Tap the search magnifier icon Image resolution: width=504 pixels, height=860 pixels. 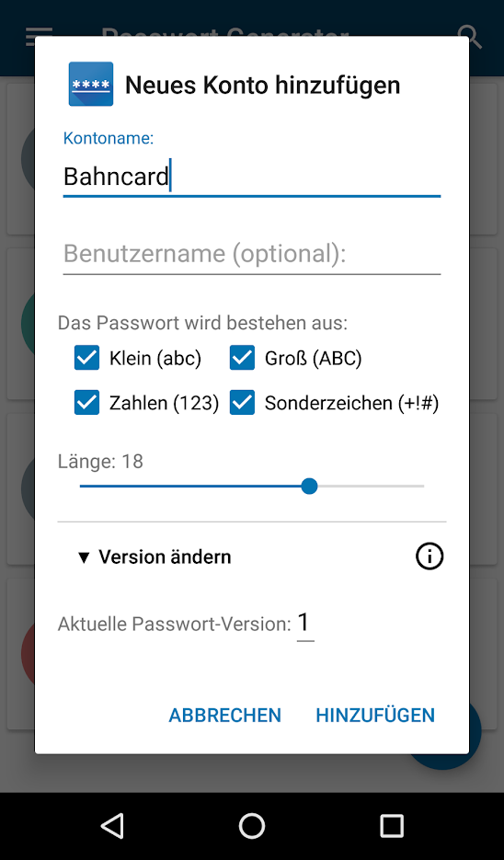click(x=469, y=35)
